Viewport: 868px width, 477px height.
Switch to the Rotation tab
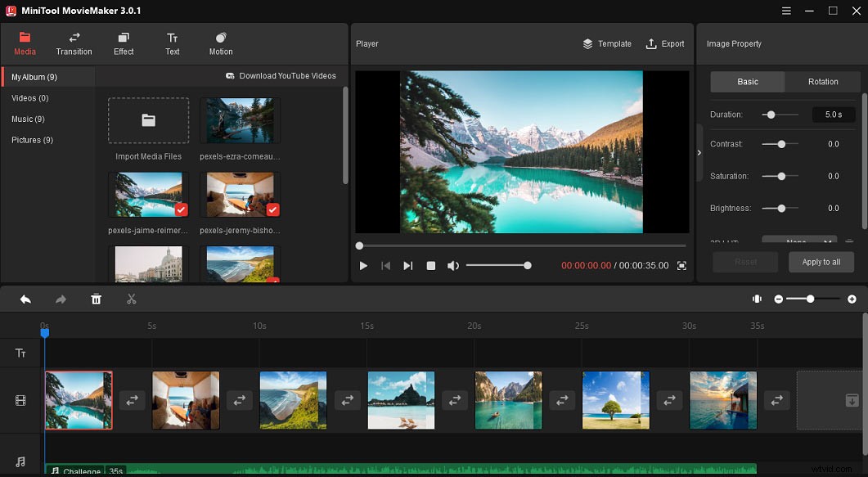823,82
